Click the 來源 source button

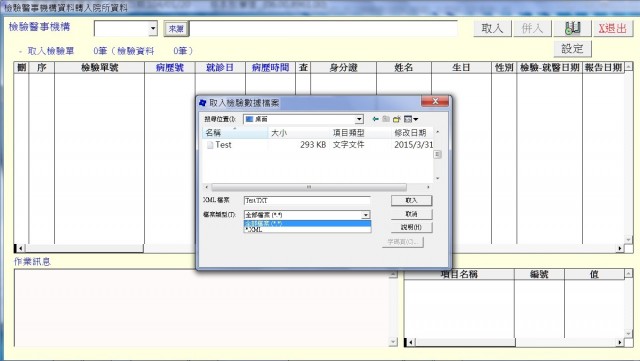(x=176, y=29)
